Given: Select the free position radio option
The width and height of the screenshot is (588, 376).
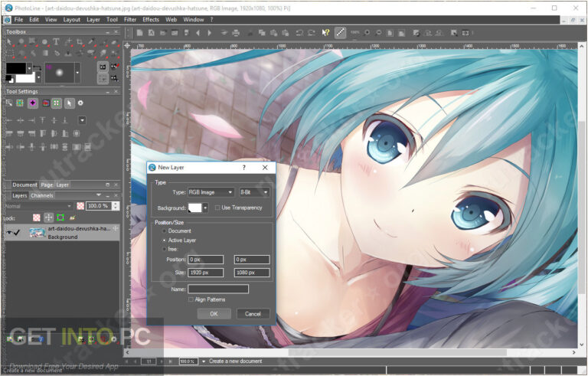Looking at the screenshot, I should [165, 249].
